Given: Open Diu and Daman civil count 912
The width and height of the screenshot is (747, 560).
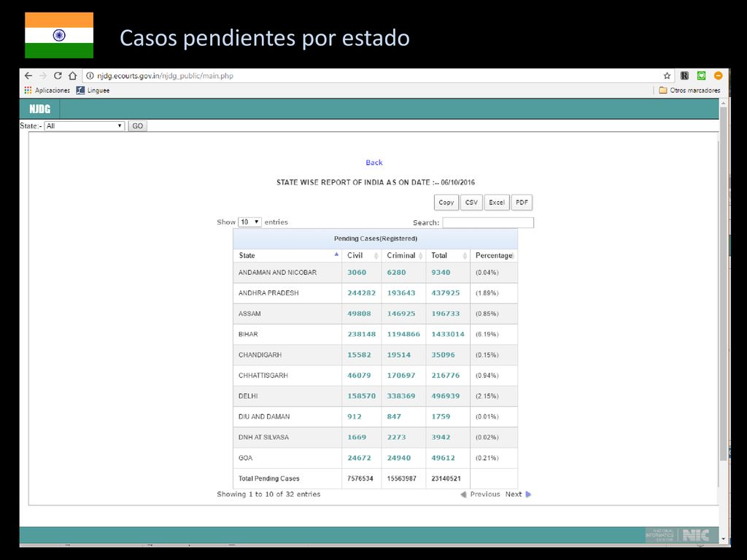Looking at the screenshot, I should (x=355, y=416).
